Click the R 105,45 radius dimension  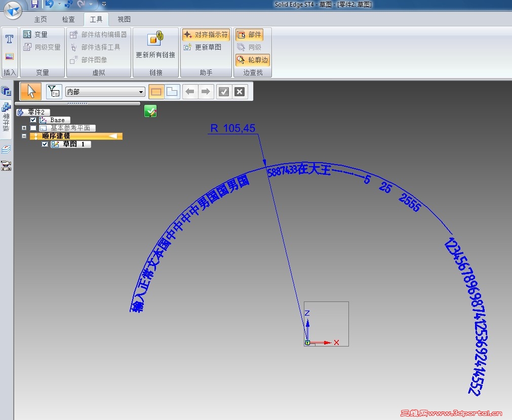click(232, 128)
